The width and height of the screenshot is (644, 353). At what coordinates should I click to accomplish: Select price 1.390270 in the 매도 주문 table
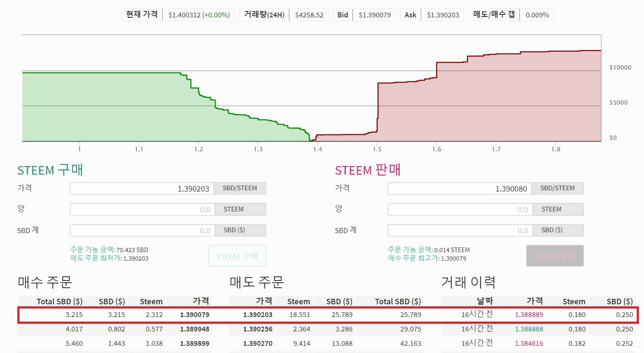[x=258, y=344]
